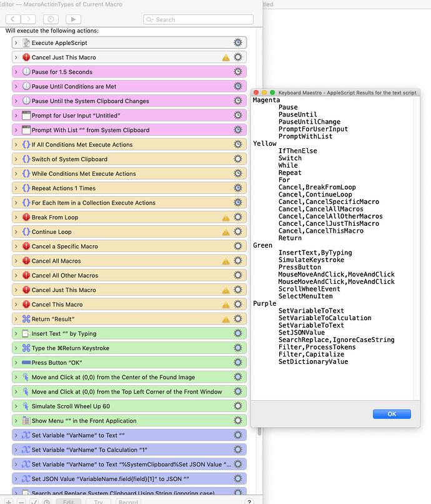Click the back navigation arrow in toolbar
Image resolution: width=431 pixels, height=504 pixels.
click(x=13, y=19)
